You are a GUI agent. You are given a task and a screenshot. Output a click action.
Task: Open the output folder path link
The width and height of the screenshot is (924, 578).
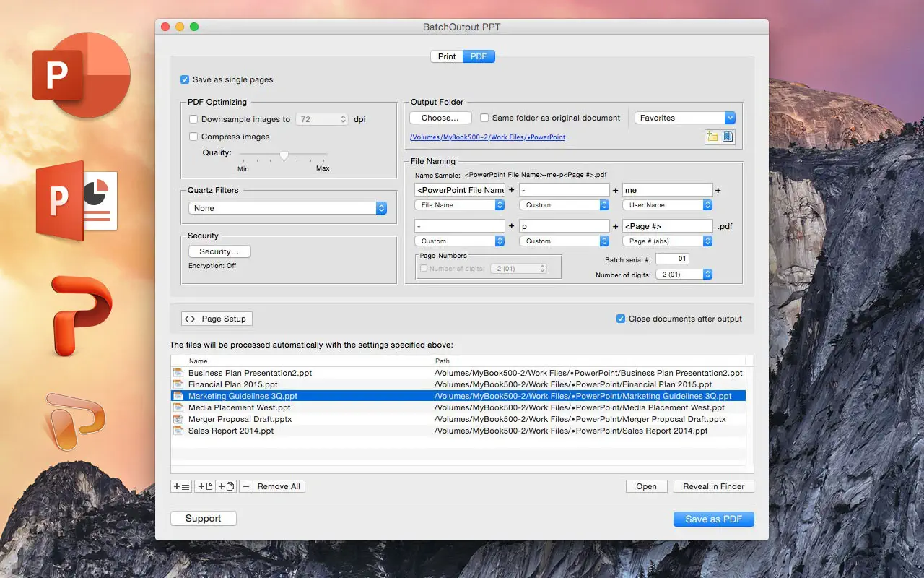click(x=487, y=137)
